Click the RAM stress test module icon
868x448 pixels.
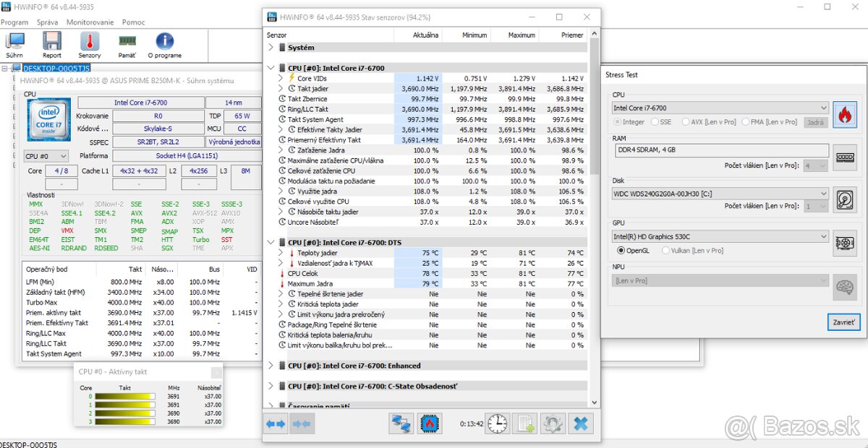coord(844,158)
